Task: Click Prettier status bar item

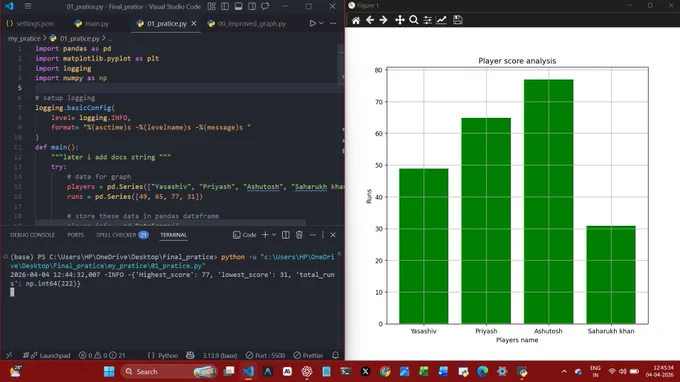Action: point(308,355)
